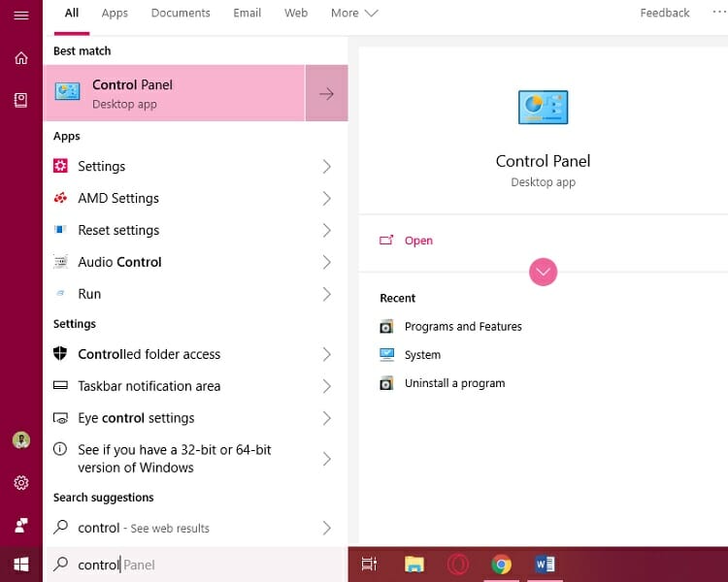
Task: Expand the Audio Control chevron
Action: click(327, 262)
